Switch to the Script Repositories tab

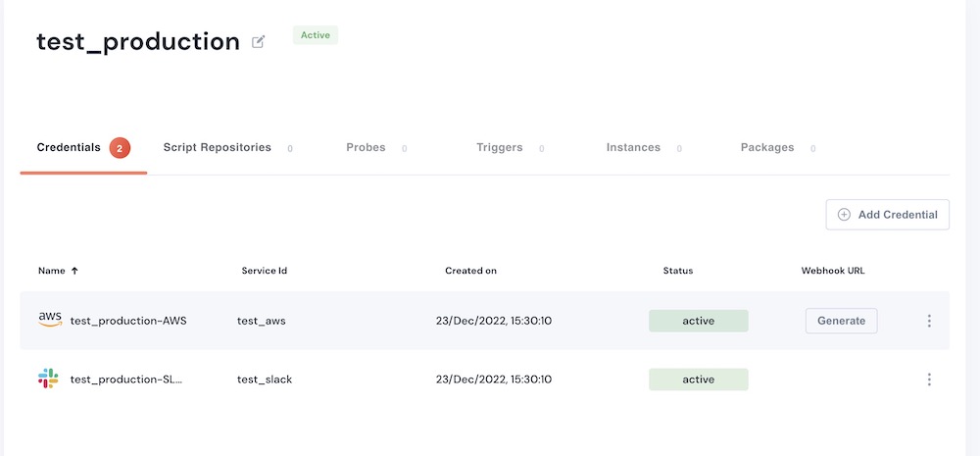(217, 148)
